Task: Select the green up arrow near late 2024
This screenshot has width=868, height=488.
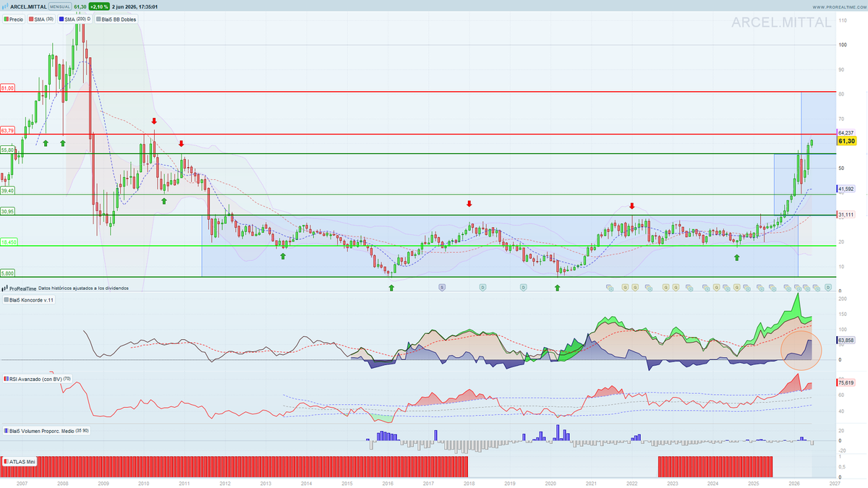Action: pos(736,257)
